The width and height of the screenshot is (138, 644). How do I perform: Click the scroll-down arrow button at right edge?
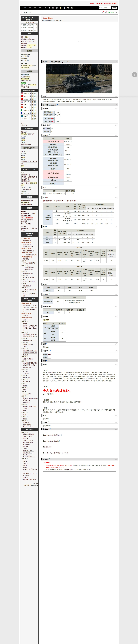click(x=134, y=74)
